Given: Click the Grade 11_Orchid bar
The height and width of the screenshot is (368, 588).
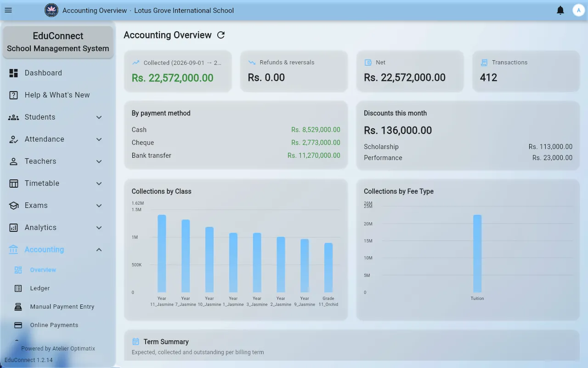Looking at the screenshot, I should pyautogui.click(x=328, y=268).
